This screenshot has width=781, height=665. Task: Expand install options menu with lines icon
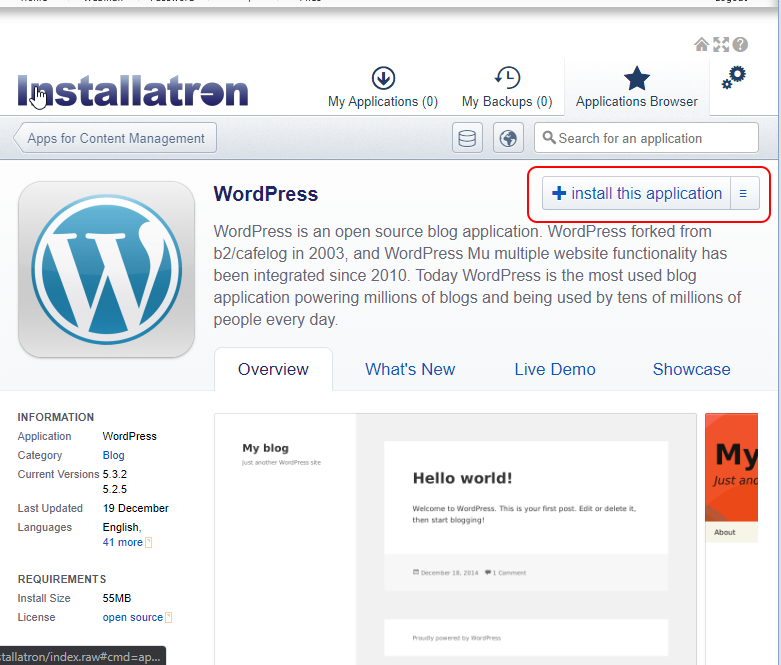745,193
